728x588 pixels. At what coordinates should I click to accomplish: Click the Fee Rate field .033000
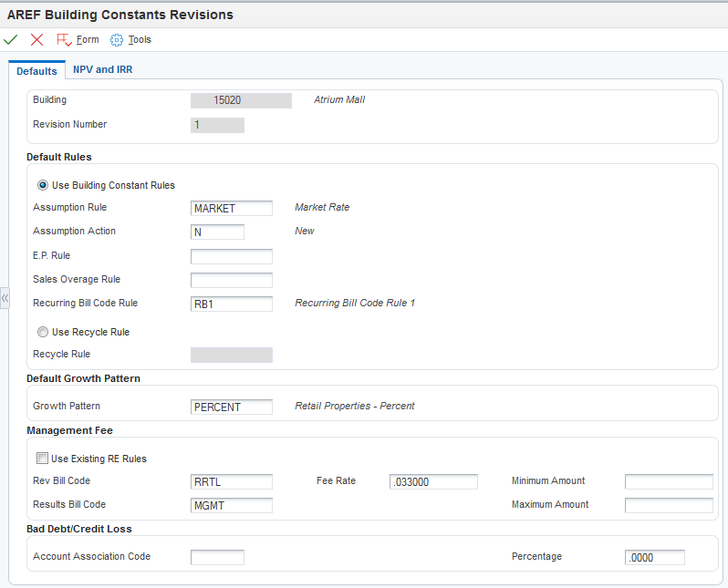433,481
